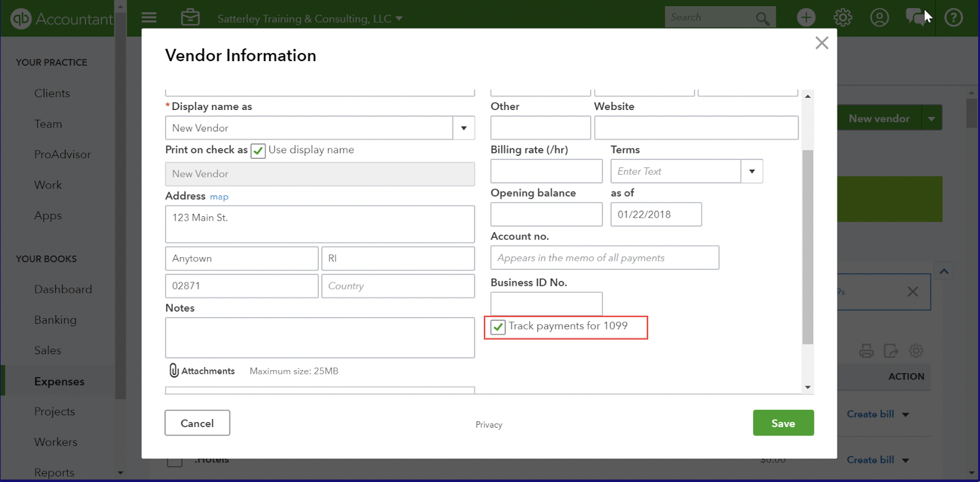Cancel the Vendor Information dialog
The width and height of the screenshot is (980, 482).
(197, 423)
